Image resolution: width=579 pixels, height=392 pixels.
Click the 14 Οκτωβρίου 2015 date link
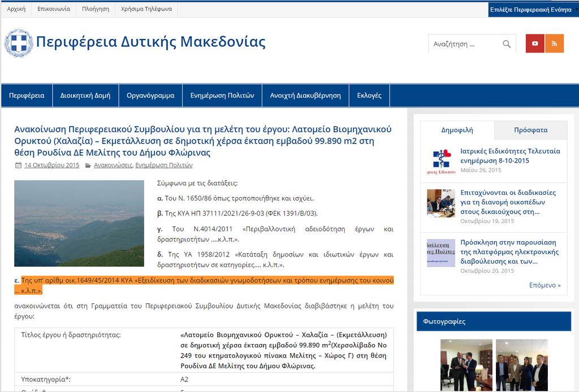click(51, 165)
